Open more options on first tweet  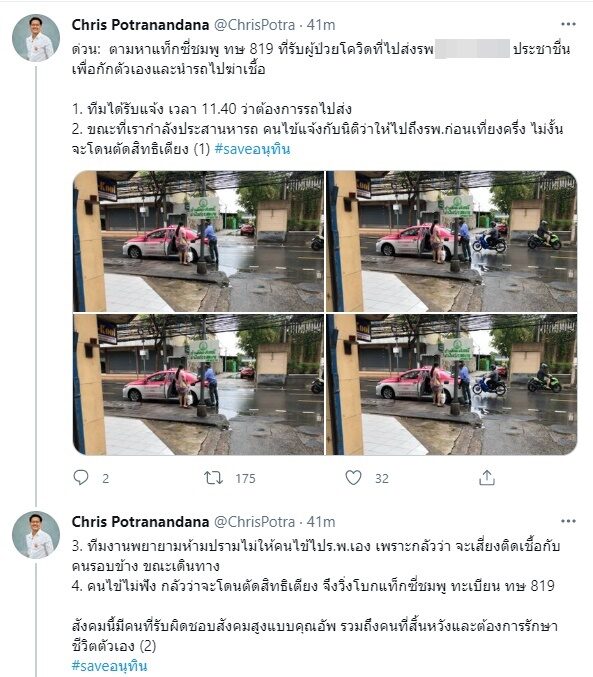click(x=568, y=24)
